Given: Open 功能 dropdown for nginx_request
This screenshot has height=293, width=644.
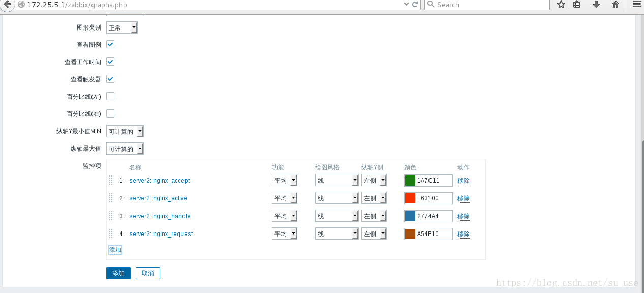Looking at the screenshot, I should pos(285,234).
